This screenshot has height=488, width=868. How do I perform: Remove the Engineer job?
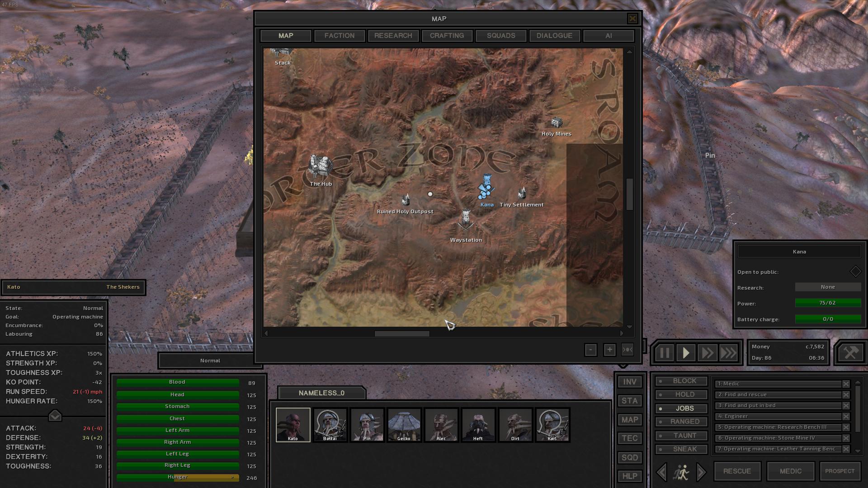(x=846, y=417)
